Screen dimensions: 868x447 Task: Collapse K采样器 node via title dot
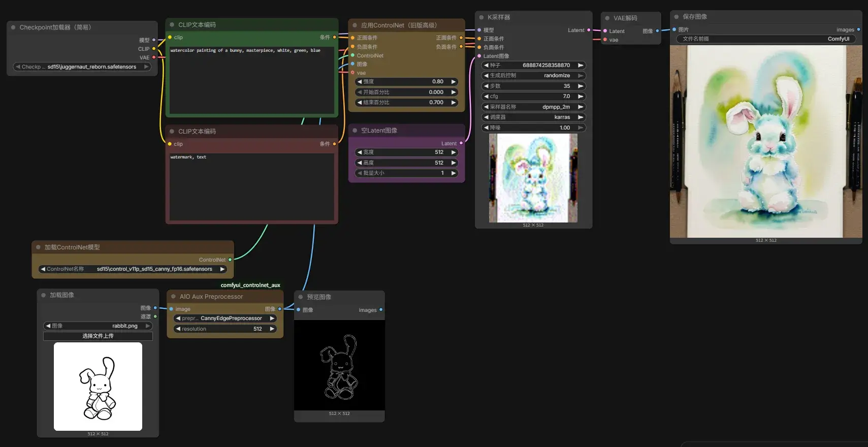(x=481, y=17)
